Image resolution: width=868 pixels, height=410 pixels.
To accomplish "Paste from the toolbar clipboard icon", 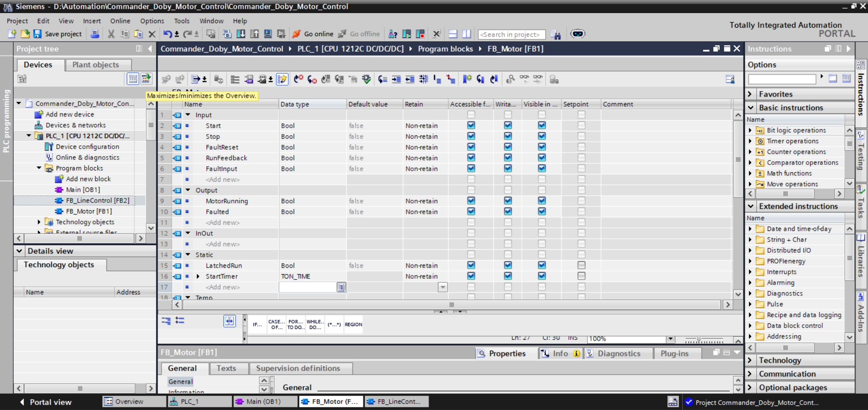I will (x=138, y=34).
